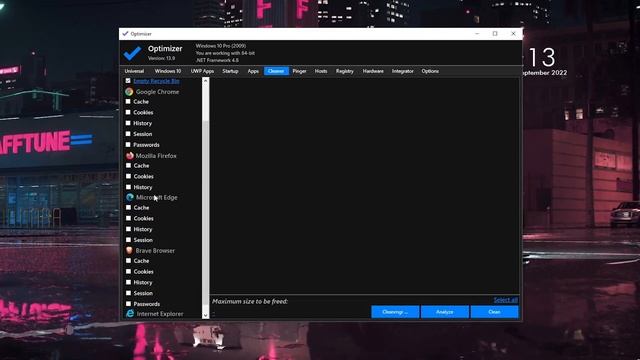Tick Session under Google Chrome
Image resolution: width=640 pixels, height=360 pixels.
coord(128,134)
